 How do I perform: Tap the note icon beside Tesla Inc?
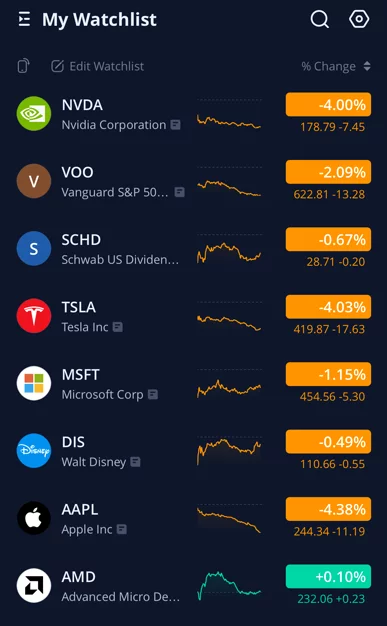coord(117,327)
